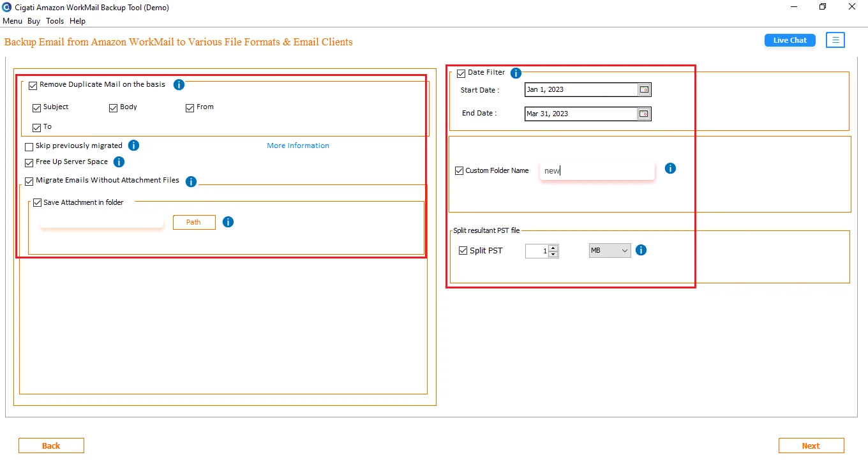Toggle Free Up Server Space checkbox
Image resolution: width=868 pixels, height=464 pixels.
pos(29,163)
